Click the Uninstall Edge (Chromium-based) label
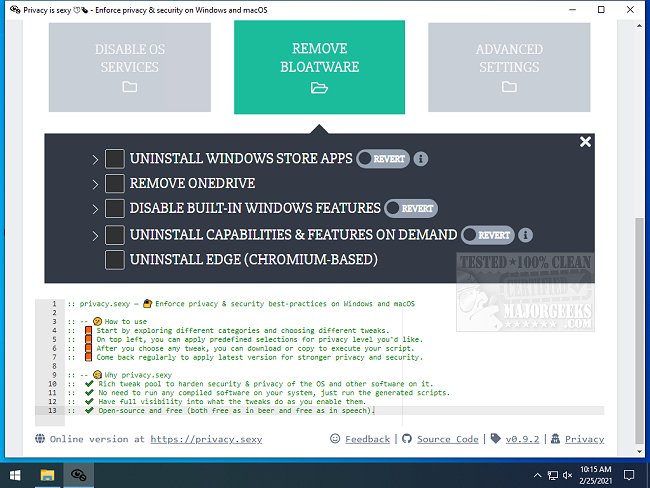This screenshot has width=650, height=488. pyautogui.click(x=254, y=260)
